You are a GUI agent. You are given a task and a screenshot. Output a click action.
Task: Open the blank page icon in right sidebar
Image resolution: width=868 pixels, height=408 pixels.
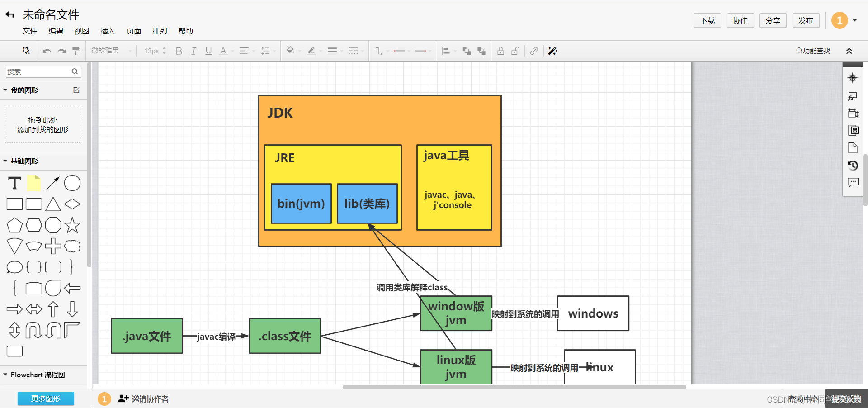853,148
